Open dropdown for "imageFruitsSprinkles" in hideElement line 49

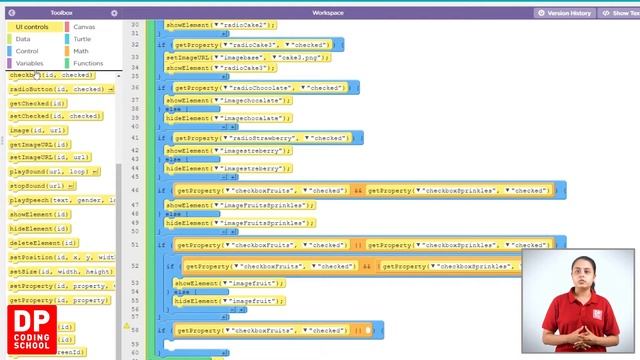coord(216,223)
